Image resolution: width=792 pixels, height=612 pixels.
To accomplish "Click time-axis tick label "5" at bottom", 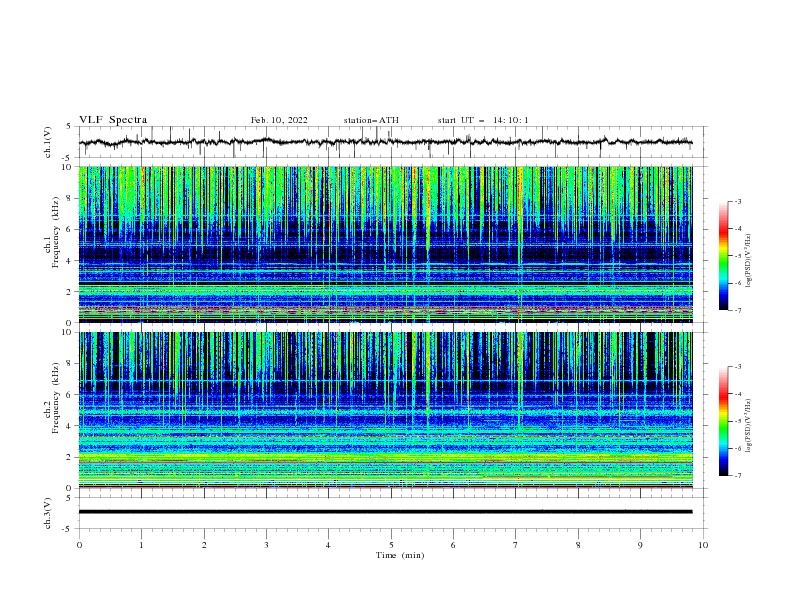I will coord(391,545).
